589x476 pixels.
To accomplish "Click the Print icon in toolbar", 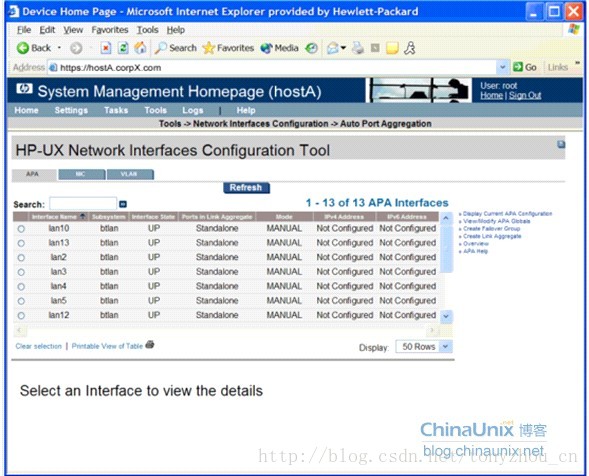I will pyautogui.click(x=358, y=48).
